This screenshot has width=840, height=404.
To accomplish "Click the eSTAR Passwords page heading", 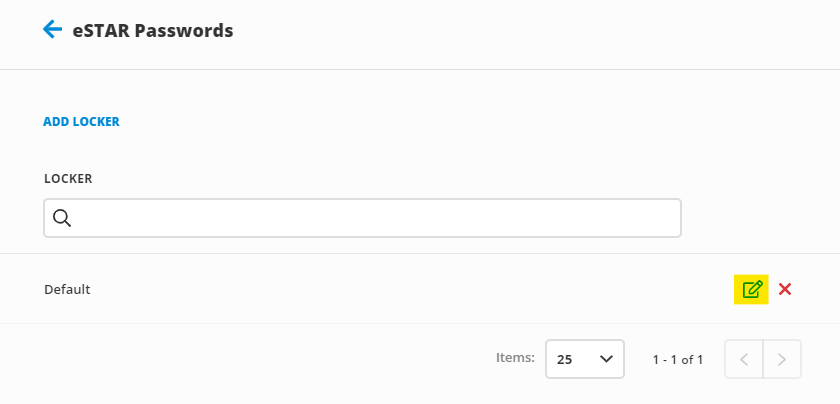I will click(x=152, y=31).
